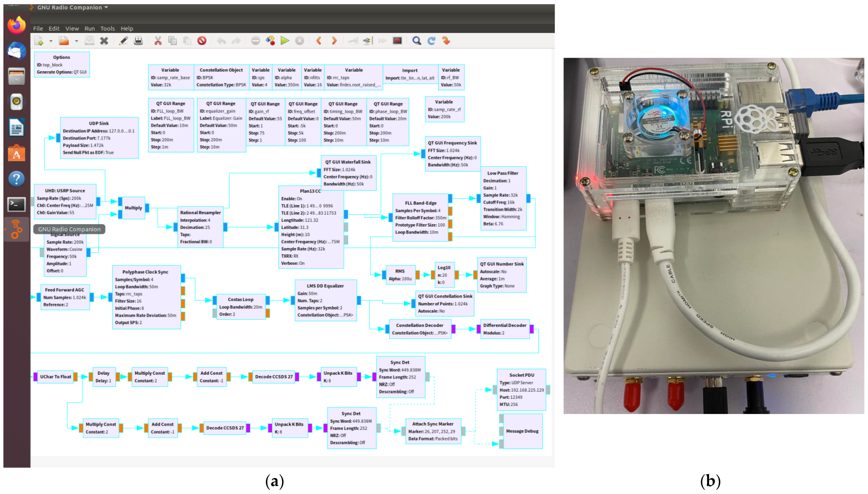
Task: Click the Find blocks magnifier icon
Action: pyautogui.click(x=416, y=41)
